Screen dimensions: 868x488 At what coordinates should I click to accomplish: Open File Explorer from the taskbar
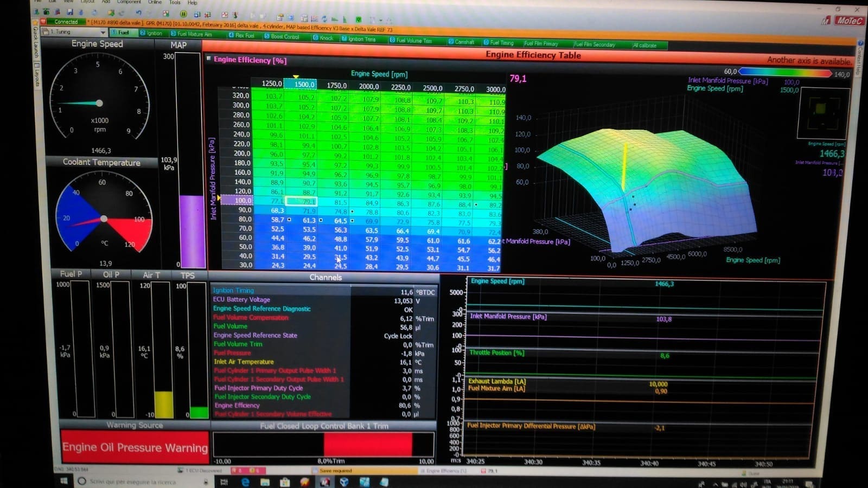coord(265,482)
